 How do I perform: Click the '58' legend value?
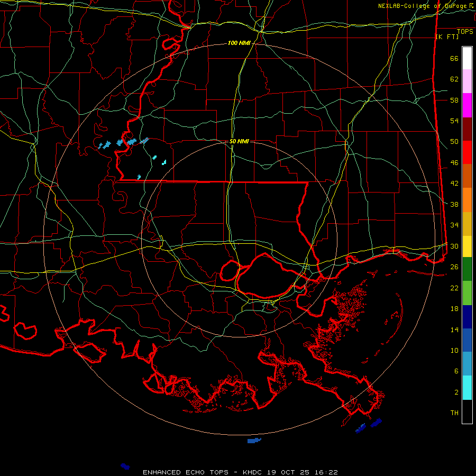click(x=454, y=100)
